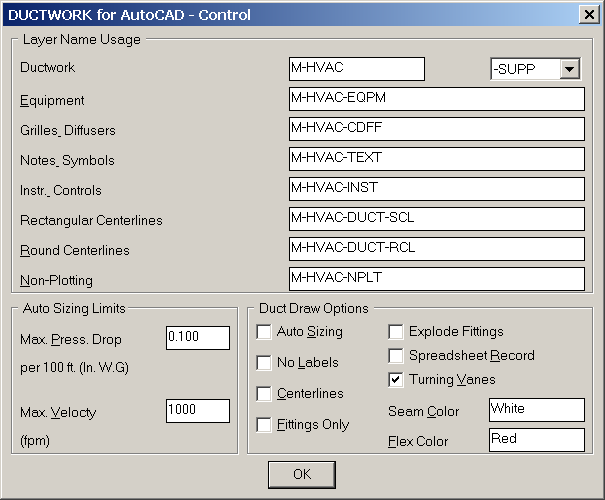The width and height of the screenshot is (605, 500).
Task: Click the Round Centerlines label
Action: (75, 250)
